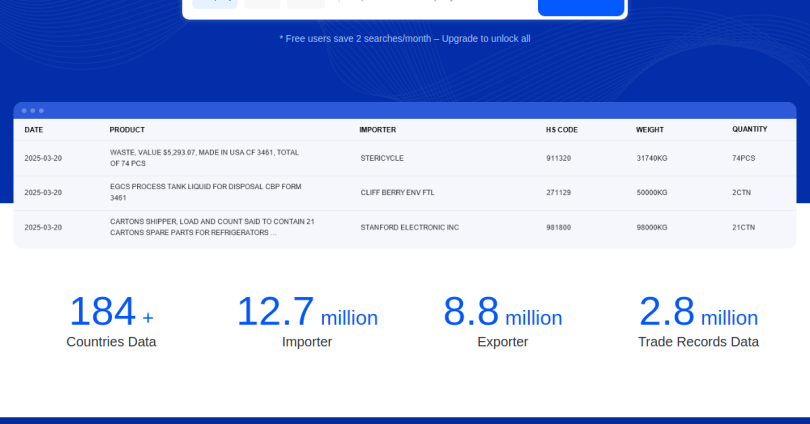Click the window dots on table header bar

[33, 110]
